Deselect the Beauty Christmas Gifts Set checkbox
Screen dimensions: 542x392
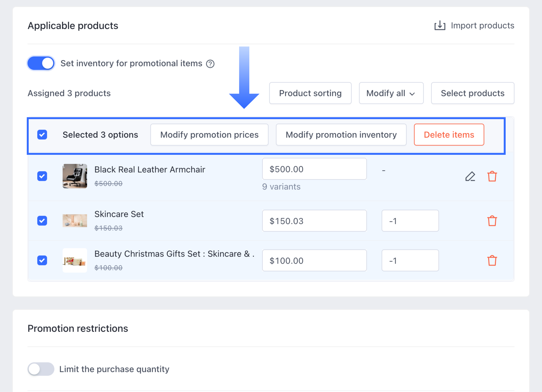(x=42, y=261)
